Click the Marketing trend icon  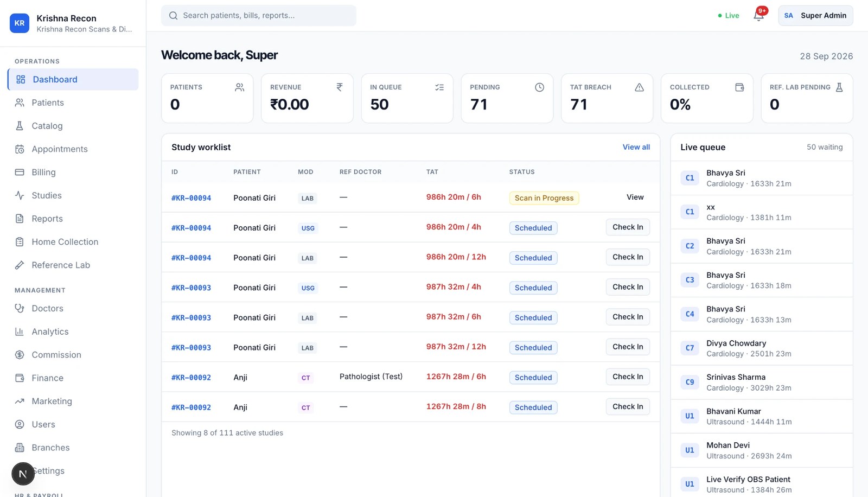[20, 402]
